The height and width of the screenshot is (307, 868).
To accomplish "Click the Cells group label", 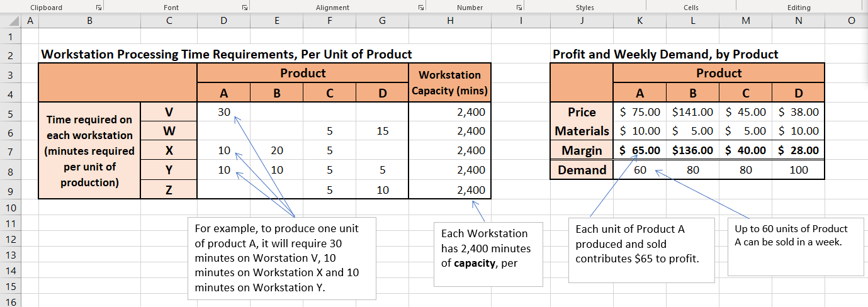I will point(691,8).
